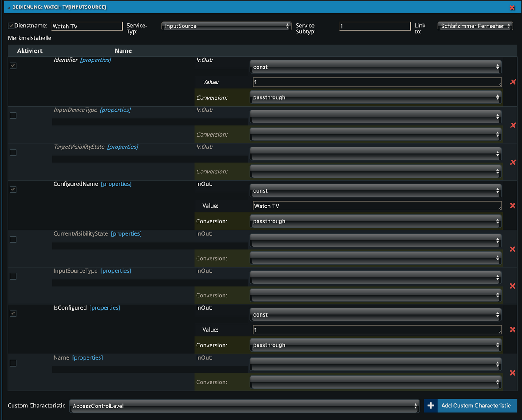Open the ConfiguredName passthrough Conversion dropdown
Image resolution: width=522 pixels, height=420 pixels.
pyautogui.click(x=376, y=221)
